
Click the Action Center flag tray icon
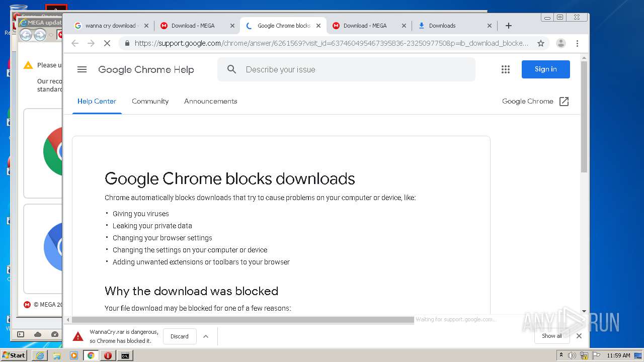tap(596, 355)
